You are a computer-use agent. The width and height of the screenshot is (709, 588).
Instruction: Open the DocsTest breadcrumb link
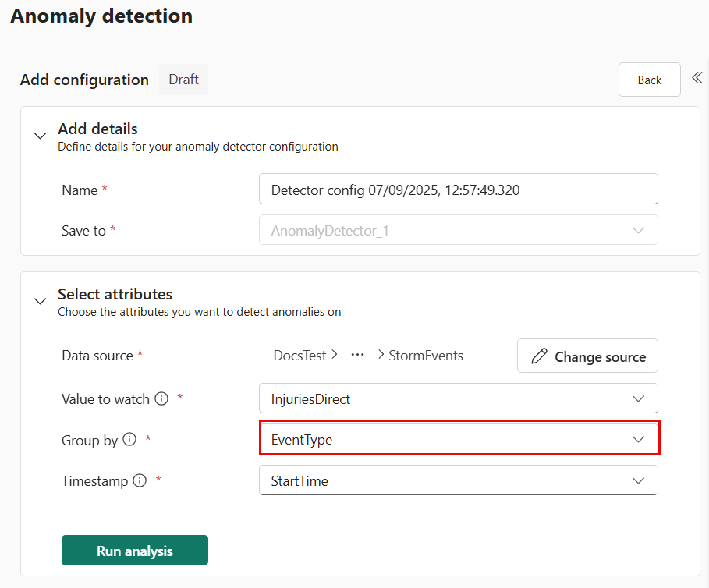click(300, 355)
